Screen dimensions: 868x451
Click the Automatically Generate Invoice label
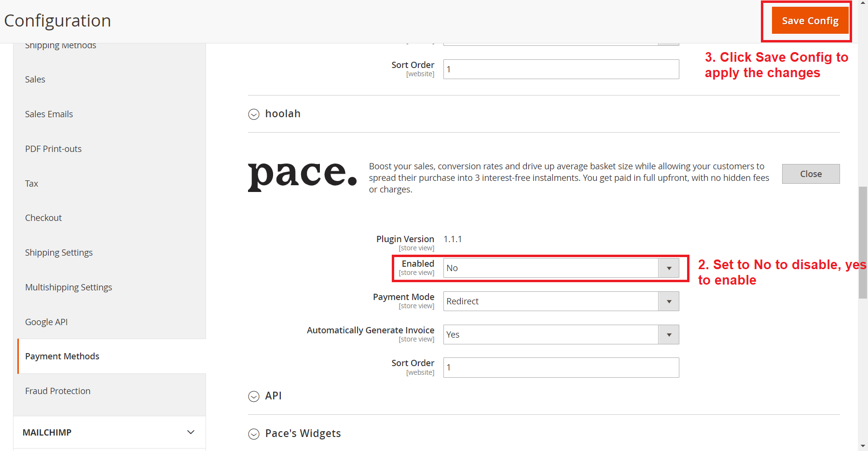(371, 330)
